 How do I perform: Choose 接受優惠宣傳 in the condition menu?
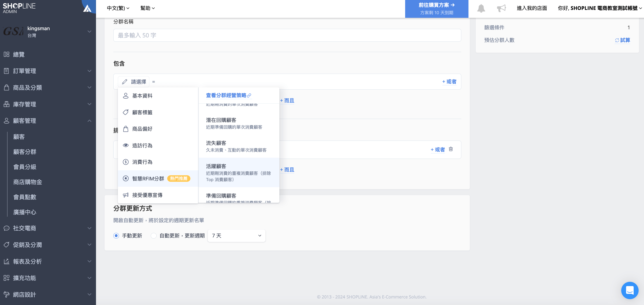pos(158,195)
